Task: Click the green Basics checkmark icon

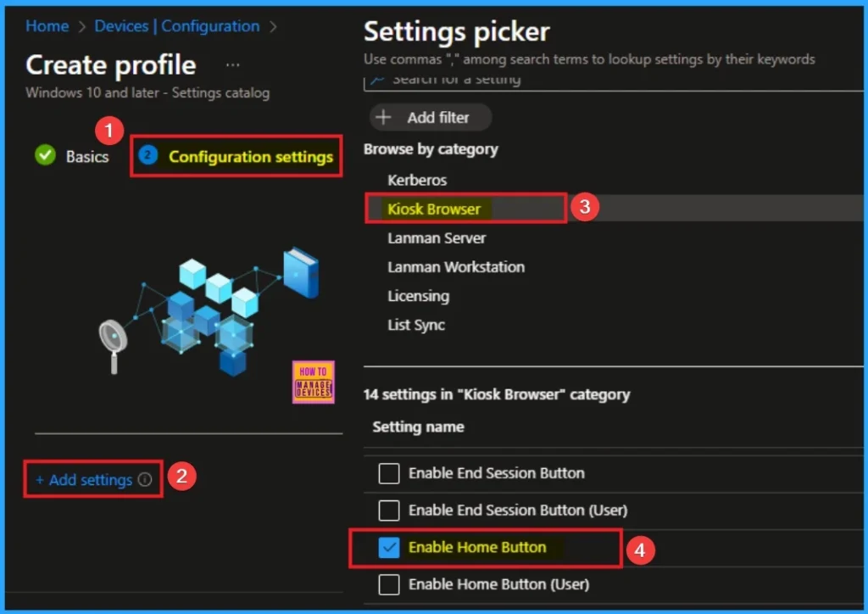Action: [45, 156]
